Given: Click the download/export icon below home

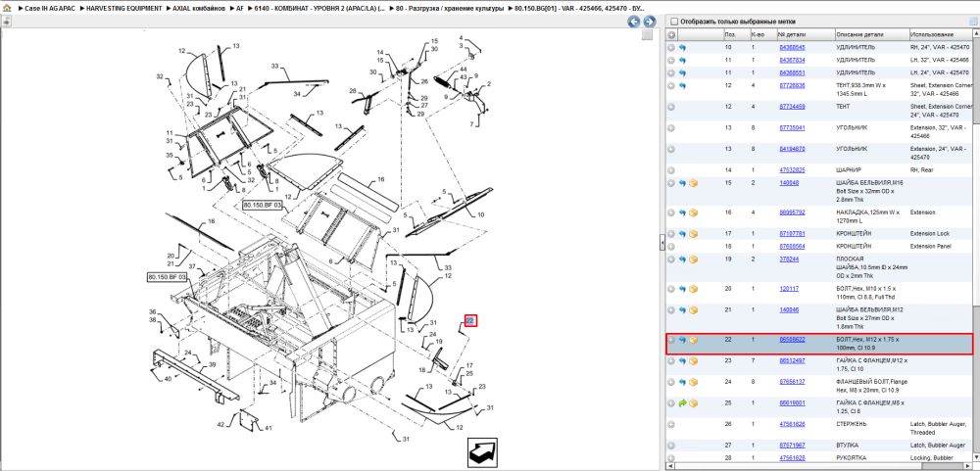Looking at the screenshot, I should 6,22.
